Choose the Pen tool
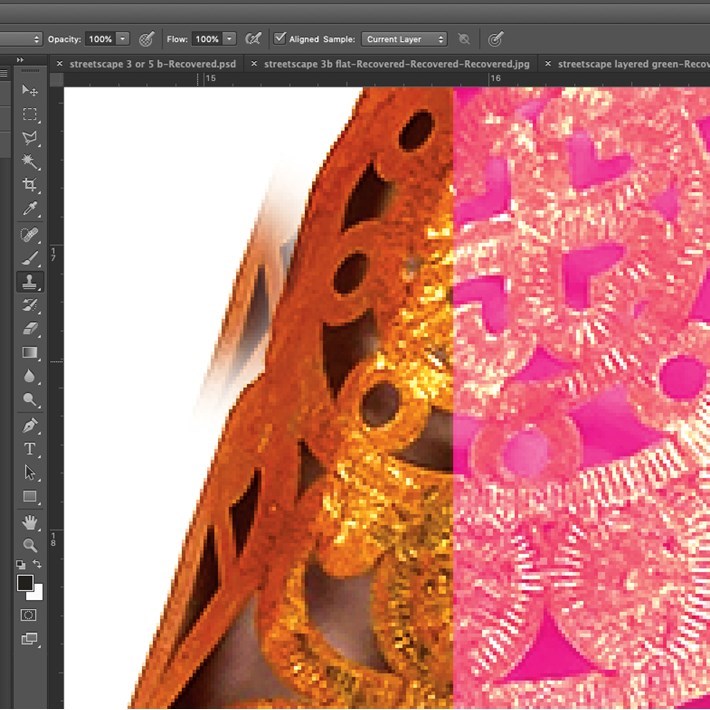 29,425
